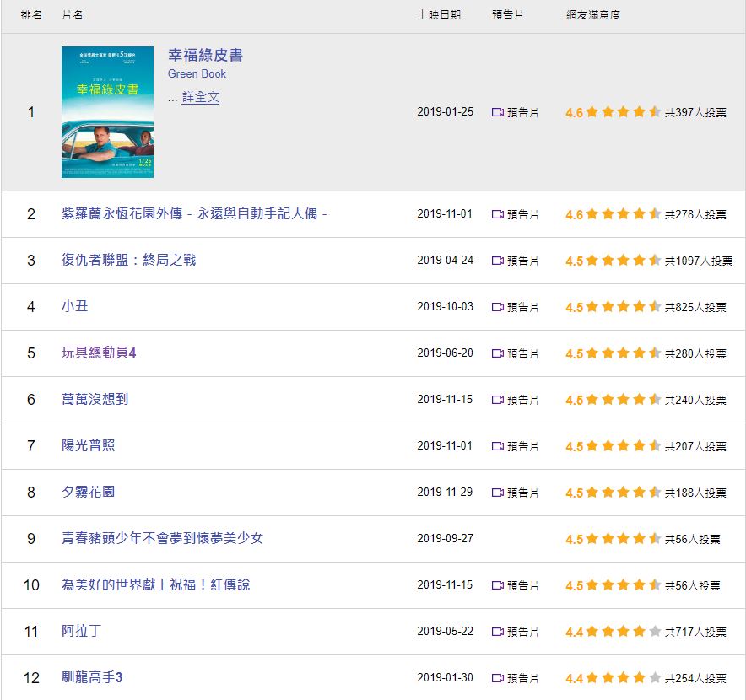Click the 上映日期 column header

[x=439, y=15]
